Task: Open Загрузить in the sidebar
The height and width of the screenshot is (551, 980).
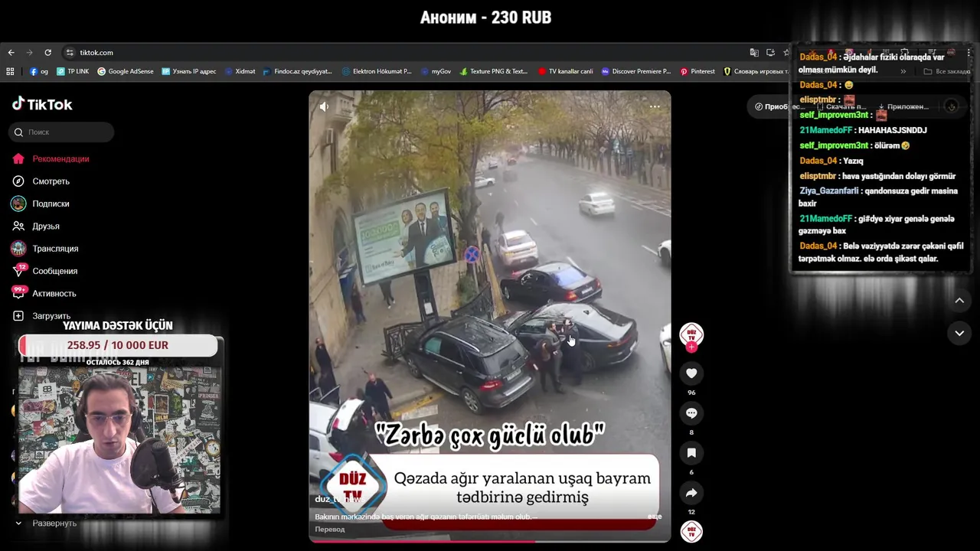Action: point(41,315)
